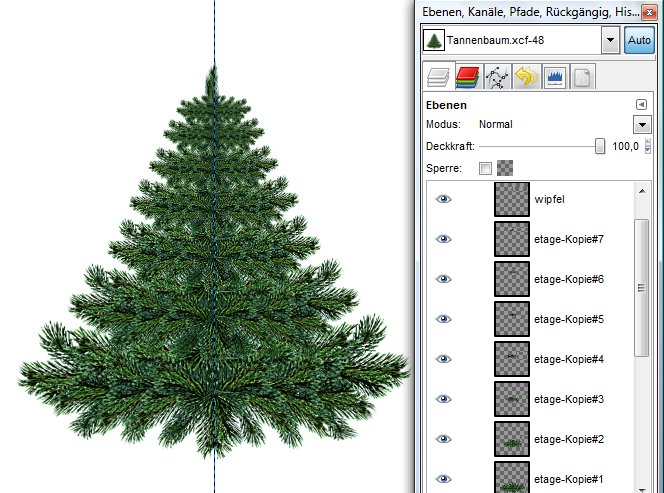Select the etage-Kopie#6 layer thumbnail
Screen dimensions: 664x493
[512, 279]
